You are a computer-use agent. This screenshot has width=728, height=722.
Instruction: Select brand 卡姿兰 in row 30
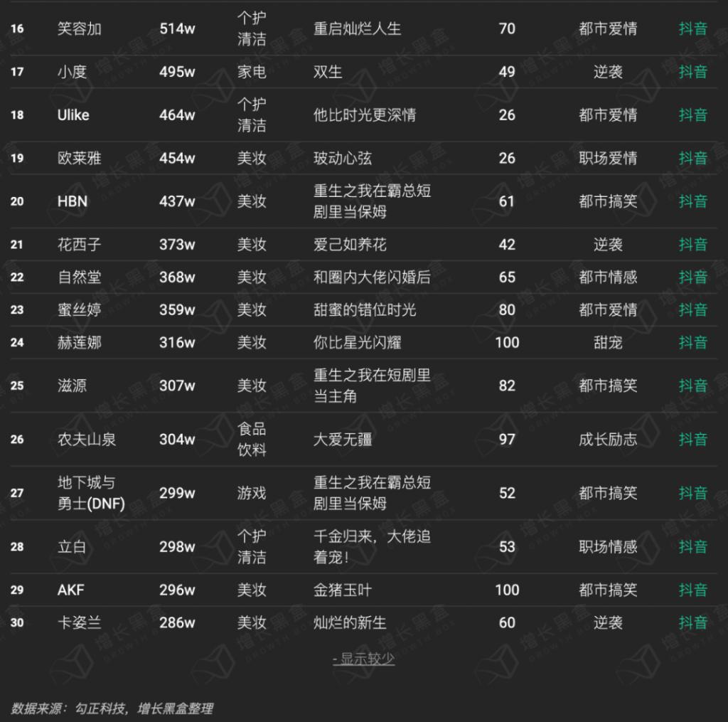coord(80,622)
